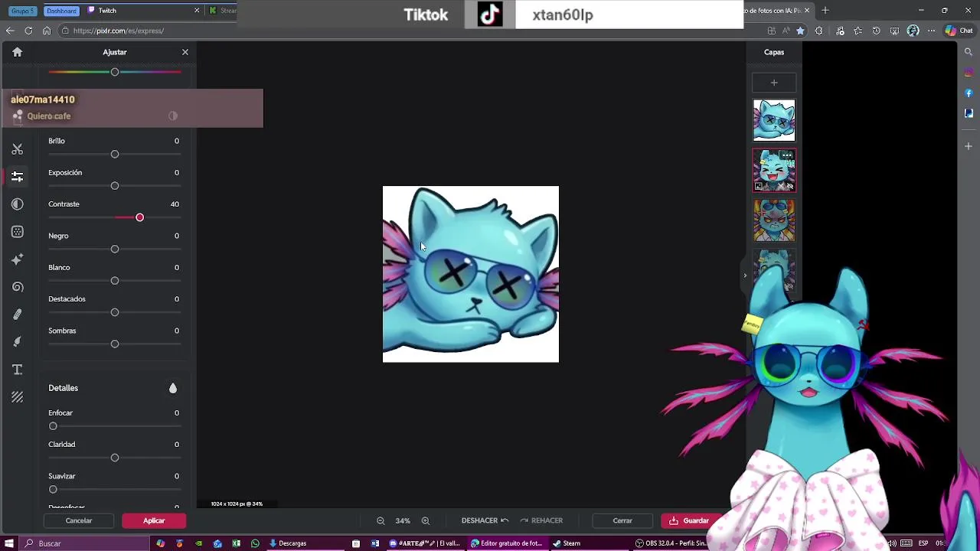
Task: Open the half-circle effects tool
Action: (x=17, y=204)
